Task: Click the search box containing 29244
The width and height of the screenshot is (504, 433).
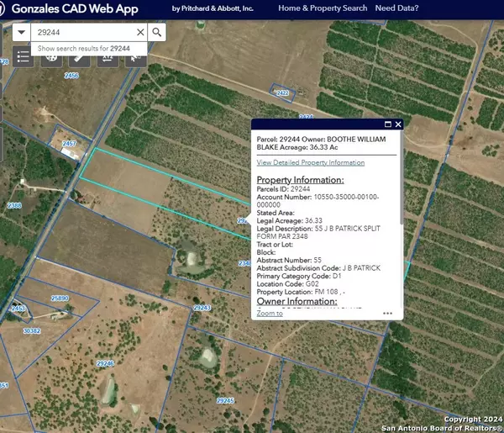Action: 81,32
